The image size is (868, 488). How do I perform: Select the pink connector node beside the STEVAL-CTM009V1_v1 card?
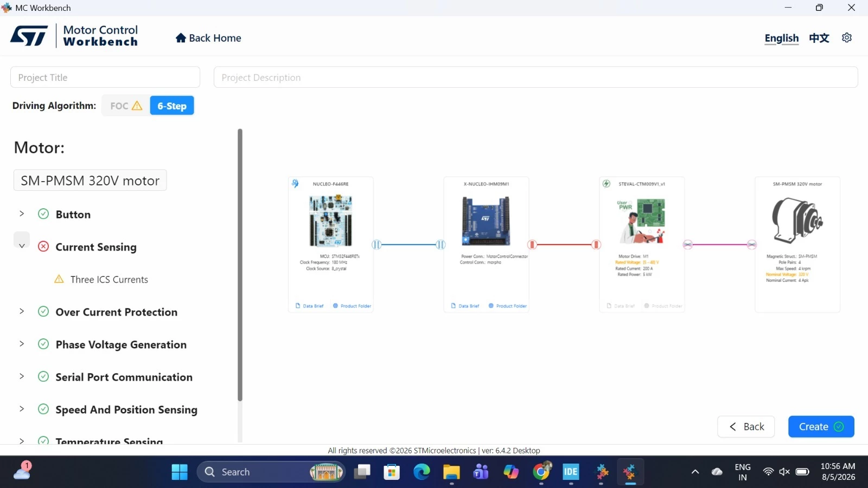click(x=688, y=245)
